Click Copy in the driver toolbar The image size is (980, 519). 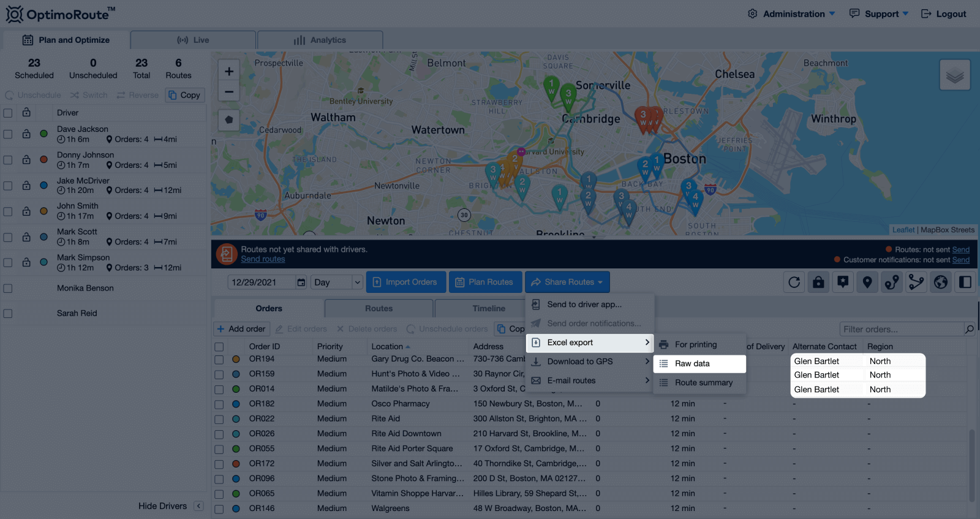click(185, 95)
